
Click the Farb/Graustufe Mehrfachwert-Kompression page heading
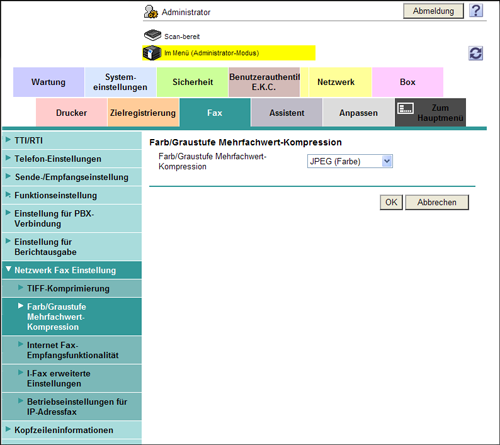[x=245, y=142]
